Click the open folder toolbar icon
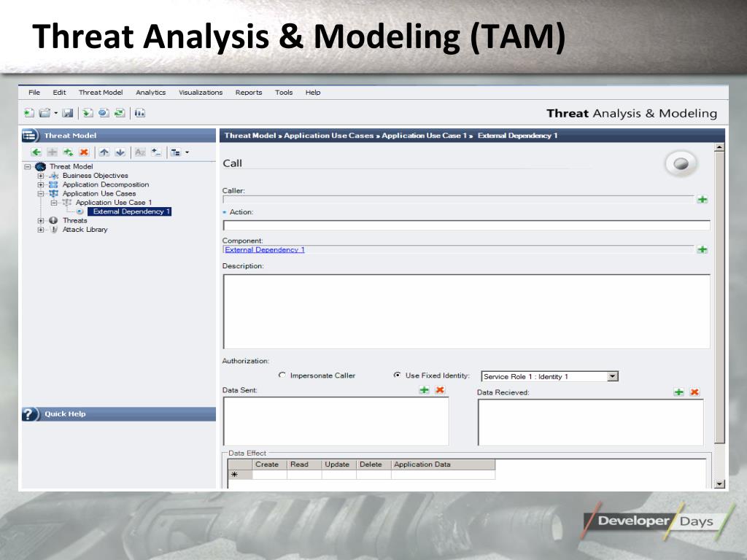This screenshot has height=560, width=747. pyautogui.click(x=44, y=113)
